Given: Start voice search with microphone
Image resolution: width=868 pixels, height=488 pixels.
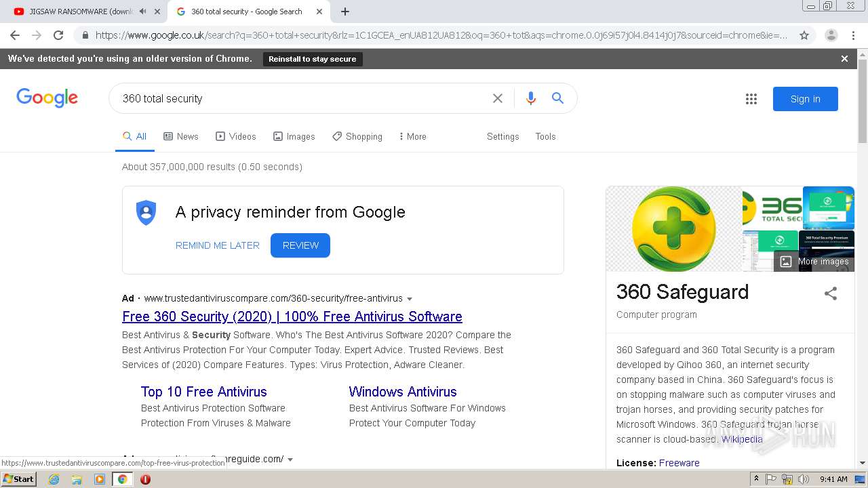Looking at the screenshot, I should tap(531, 98).
